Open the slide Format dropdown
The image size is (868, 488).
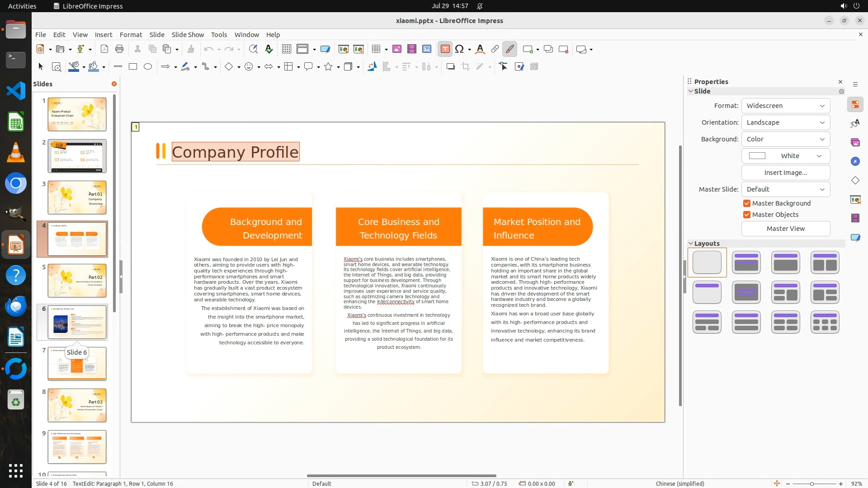[785, 106]
